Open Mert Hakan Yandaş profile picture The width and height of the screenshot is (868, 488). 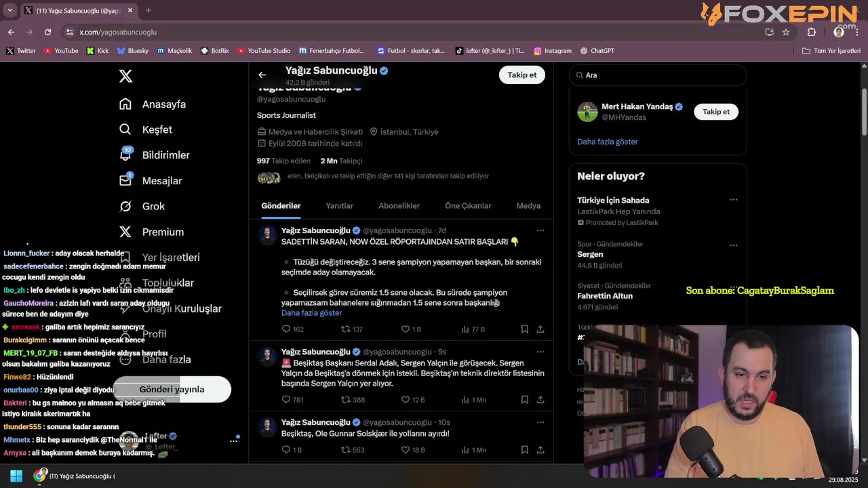(x=587, y=112)
